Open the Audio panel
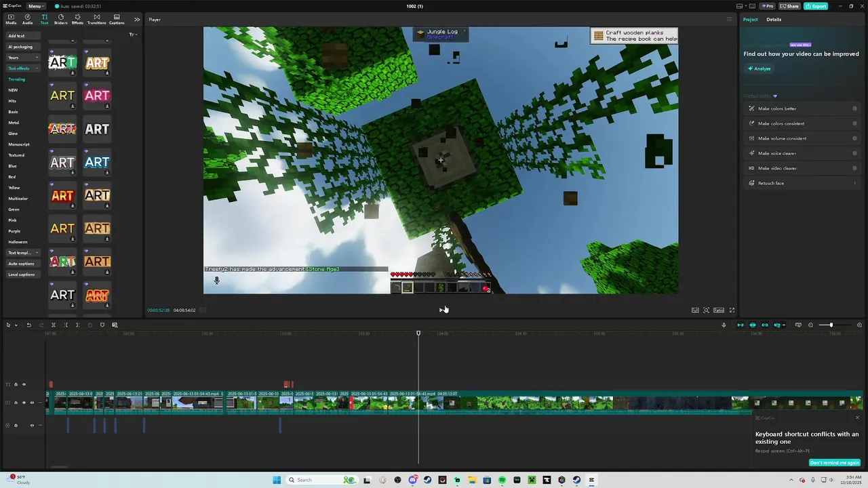 tap(27, 19)
